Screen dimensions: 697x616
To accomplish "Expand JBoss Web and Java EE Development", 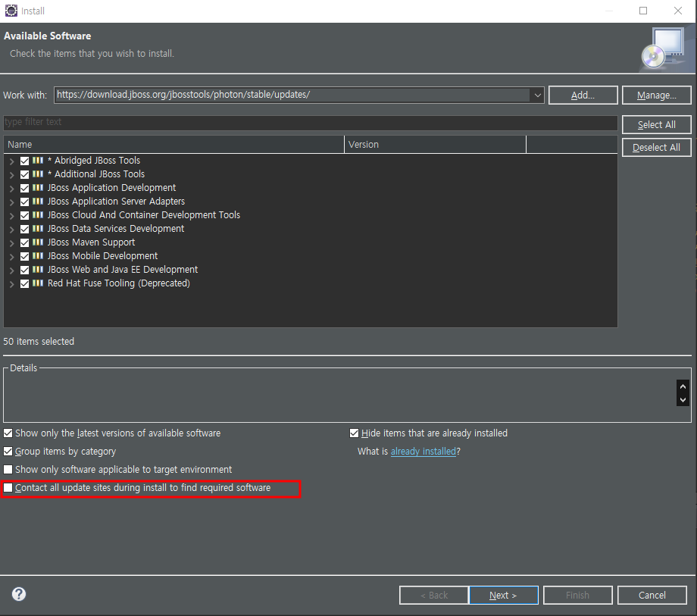I will point(12,270).
